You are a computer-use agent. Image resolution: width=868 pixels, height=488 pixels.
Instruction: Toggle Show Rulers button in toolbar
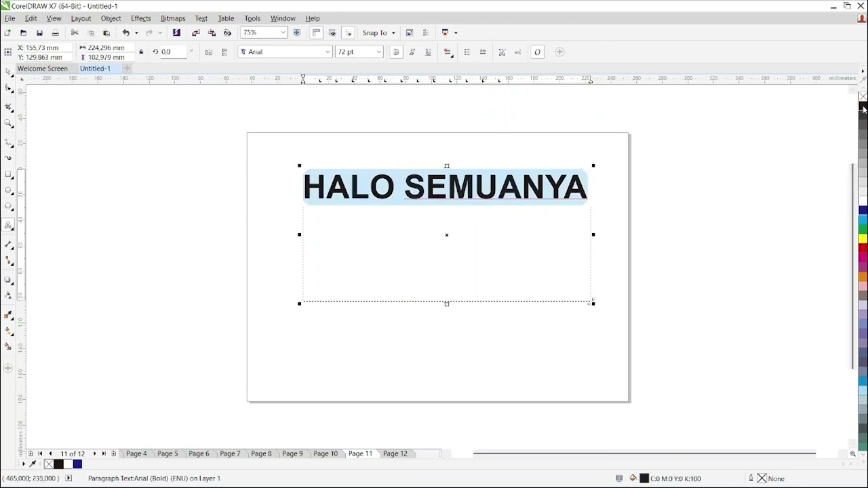pyautogui.click(x=316, y=33)
